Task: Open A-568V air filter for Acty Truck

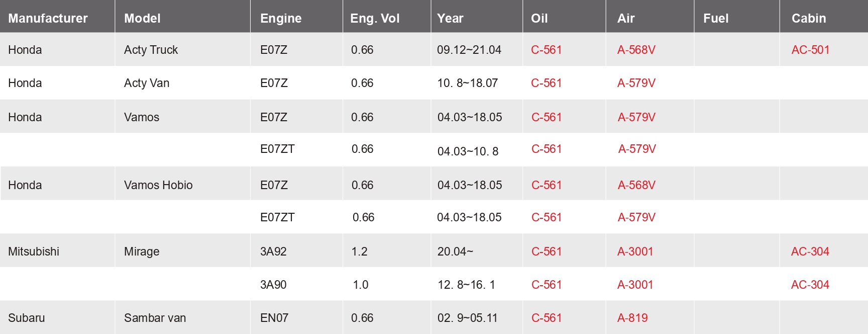Action: 636,50
